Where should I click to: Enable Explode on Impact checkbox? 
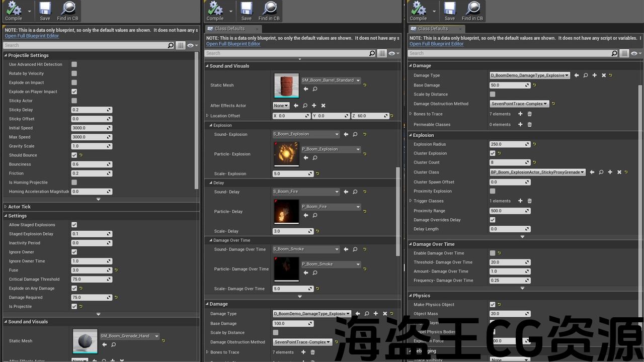pos(74,82)
